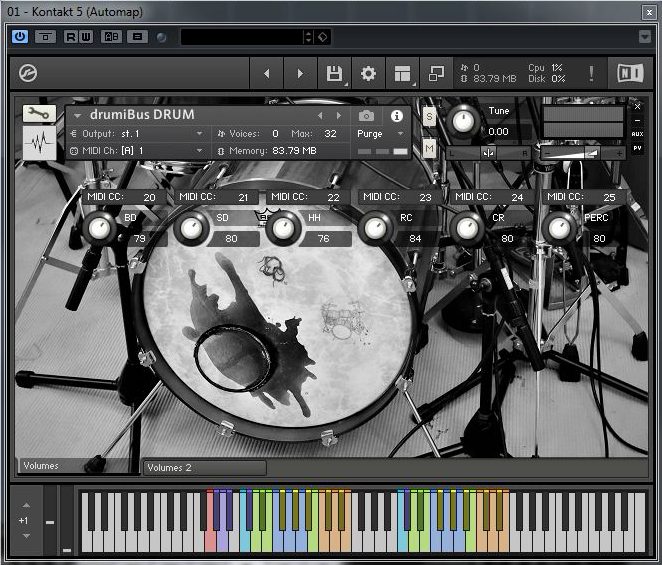Image resolution: width=662 pixels, height=565 pixels.
Task: Switch to the Volumes 2 tab
Action: [x=204, y=467]
